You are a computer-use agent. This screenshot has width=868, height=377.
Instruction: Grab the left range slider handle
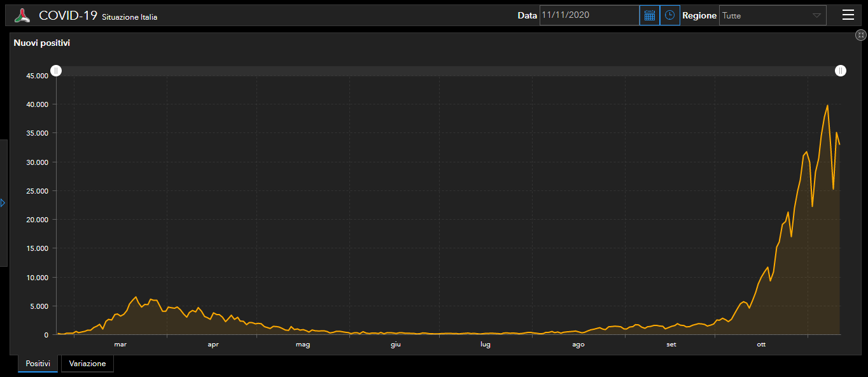coord(56,71)
